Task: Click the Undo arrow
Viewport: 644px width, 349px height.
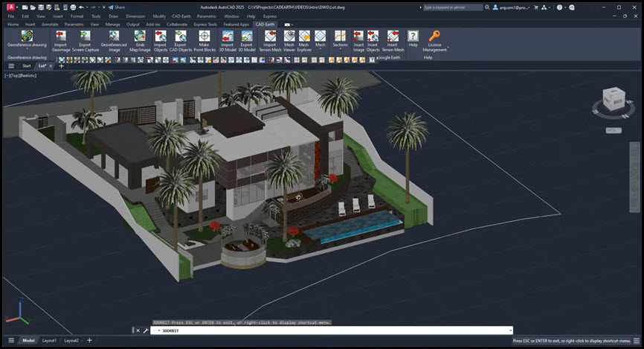Action: (x=81, y=7)
